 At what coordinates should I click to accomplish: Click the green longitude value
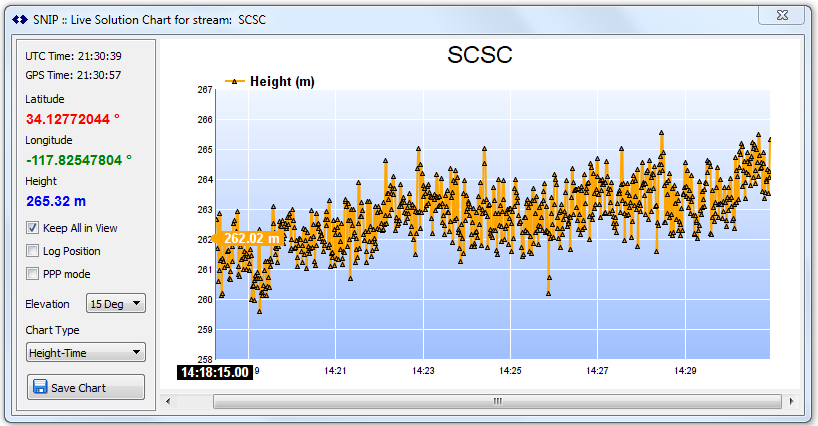click(78, 159)
